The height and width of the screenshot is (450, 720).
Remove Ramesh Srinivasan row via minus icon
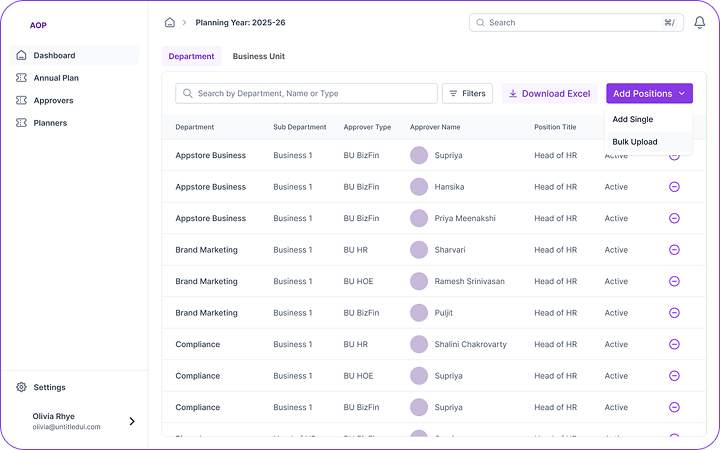tap(674, 281)
